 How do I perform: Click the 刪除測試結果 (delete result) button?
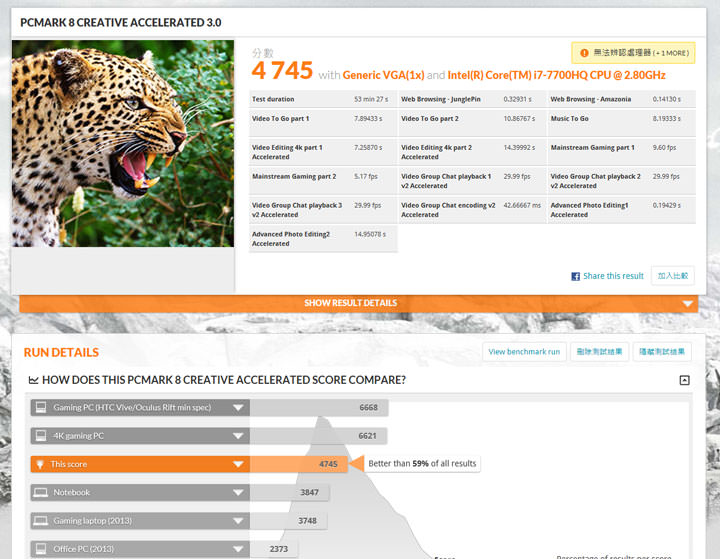[x=599, y=352]
